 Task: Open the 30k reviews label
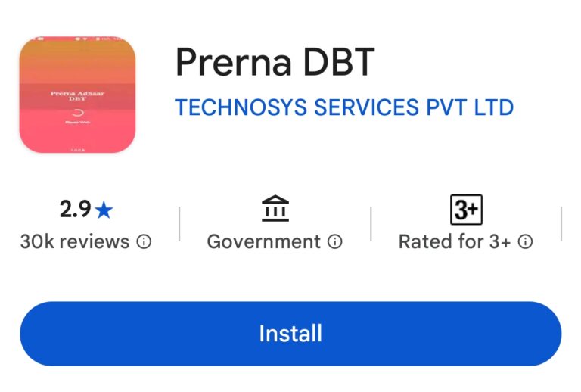coord(75,241)
